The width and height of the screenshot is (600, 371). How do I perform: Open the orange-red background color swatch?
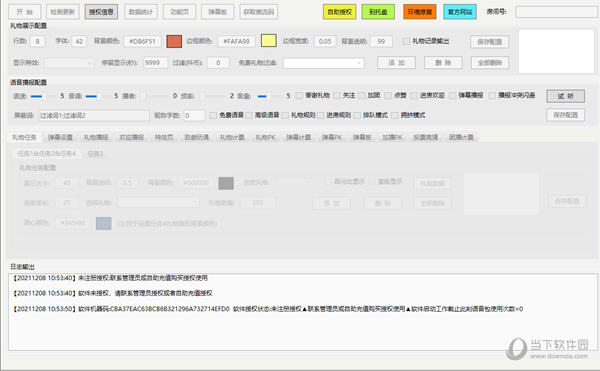click(x=174, y=41)
